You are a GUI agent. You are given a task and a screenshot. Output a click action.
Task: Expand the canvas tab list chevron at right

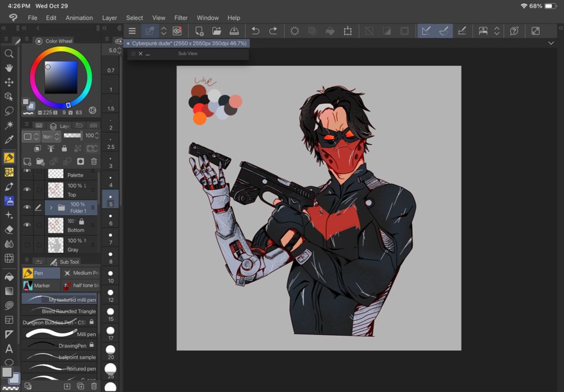coord(551,43)
